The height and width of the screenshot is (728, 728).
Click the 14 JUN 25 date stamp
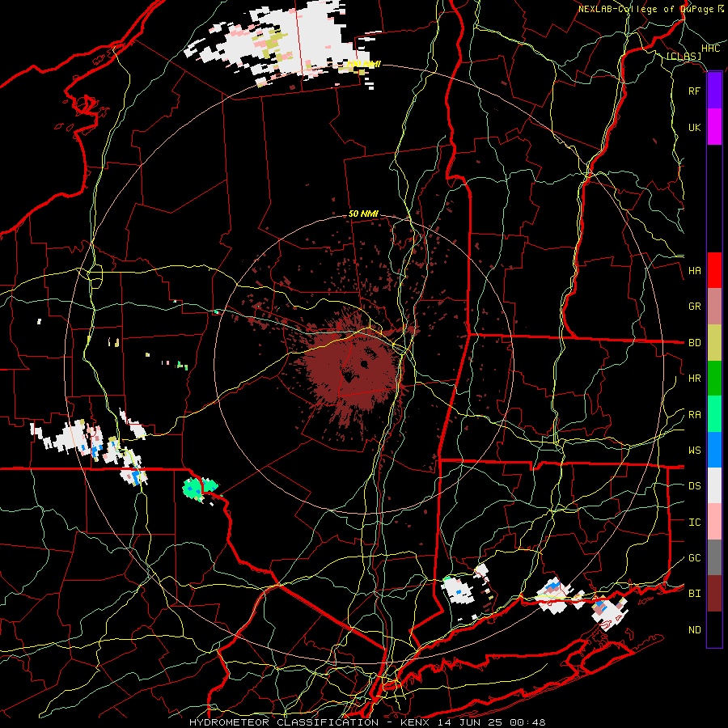coord(469,722)
